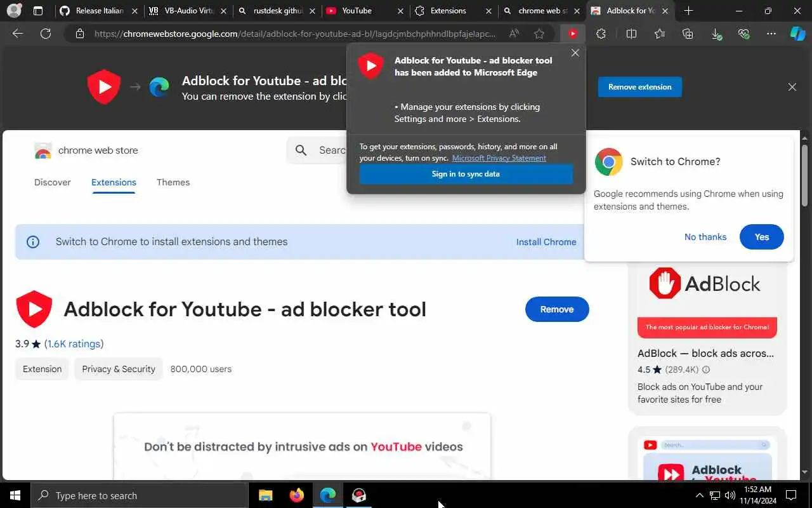The image size is (812, 508).
Task: Close the YouTube tab
Action: point(400,11)
